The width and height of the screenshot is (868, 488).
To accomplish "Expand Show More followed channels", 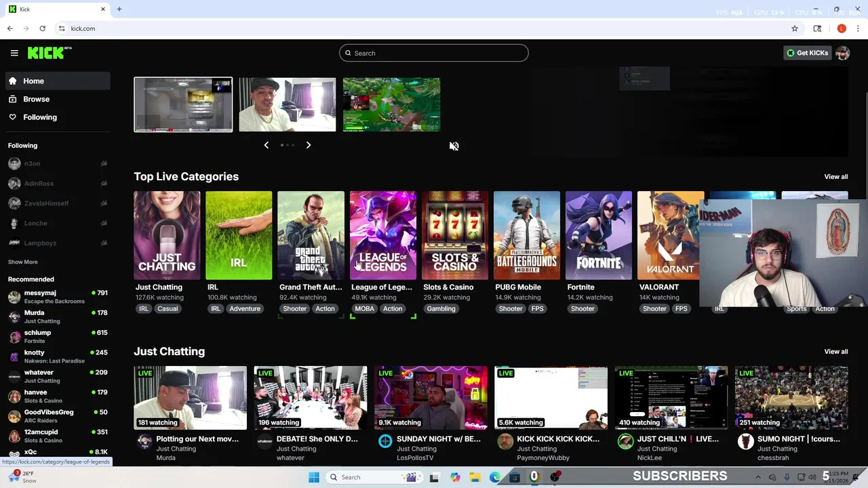I will 23,262.
